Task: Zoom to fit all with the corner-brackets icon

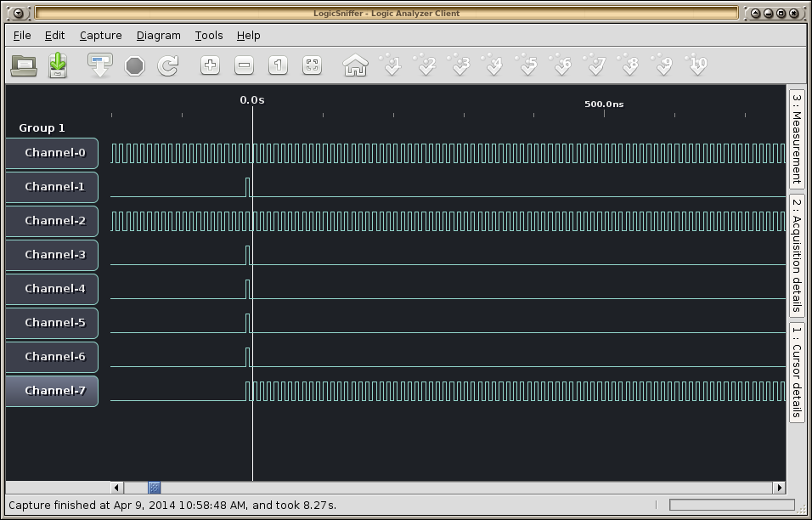Action: tap(313, 65)
